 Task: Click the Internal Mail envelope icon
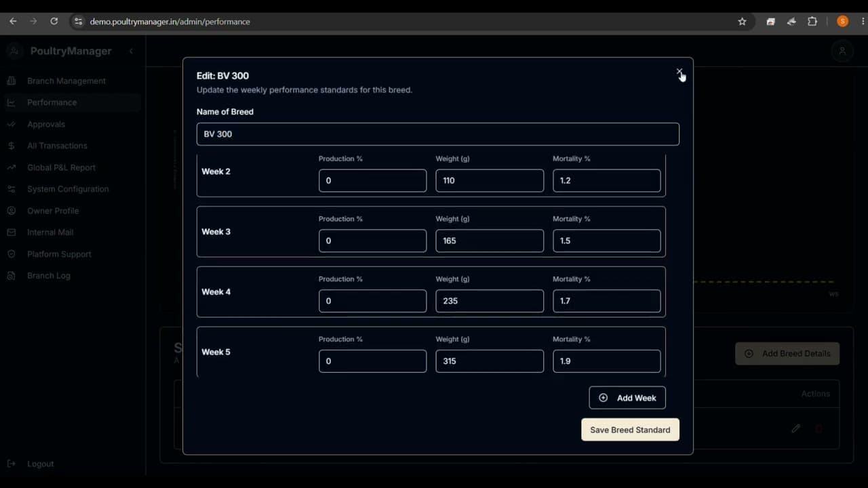click(12, 232)
